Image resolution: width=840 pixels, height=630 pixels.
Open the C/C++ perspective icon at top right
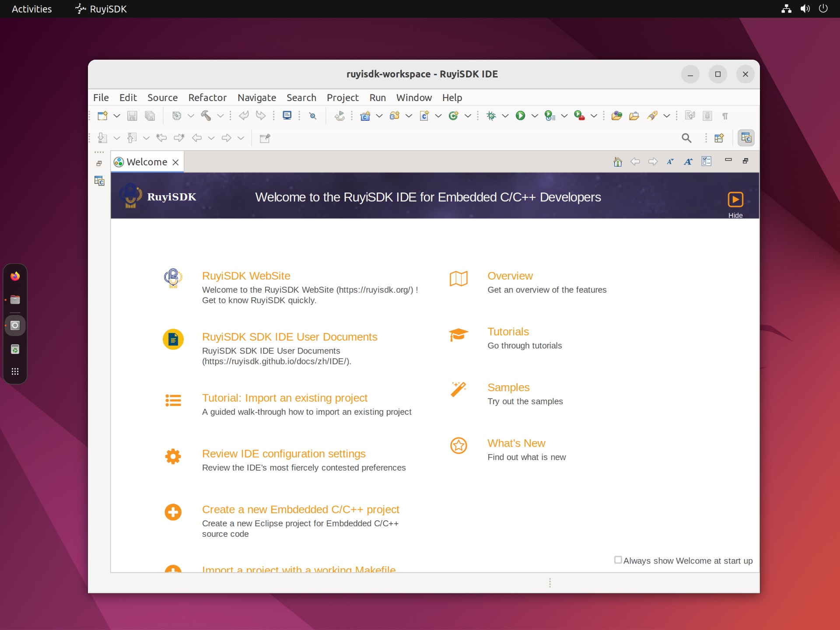746,138
